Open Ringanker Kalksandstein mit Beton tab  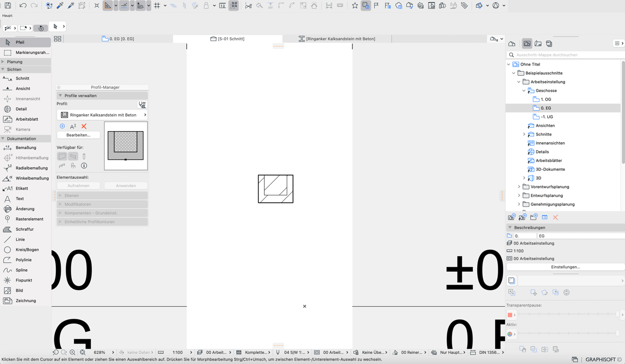click(337, 39)
